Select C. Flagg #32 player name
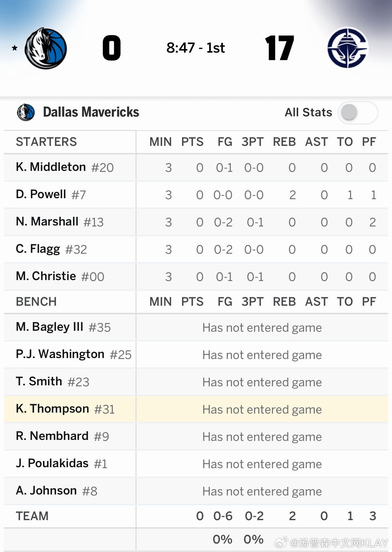Image resolution: width=392 pixels, height=552 pixels. pos(51,249)
